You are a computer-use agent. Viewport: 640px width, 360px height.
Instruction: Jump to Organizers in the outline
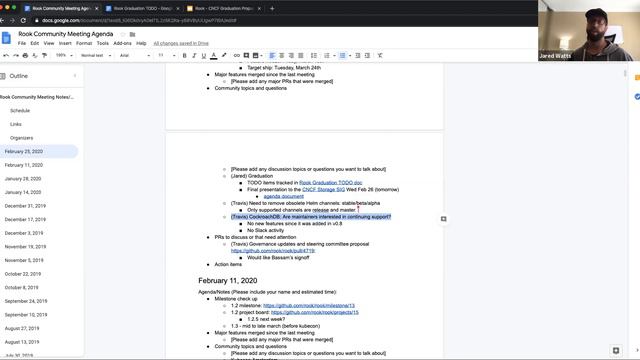22,138
